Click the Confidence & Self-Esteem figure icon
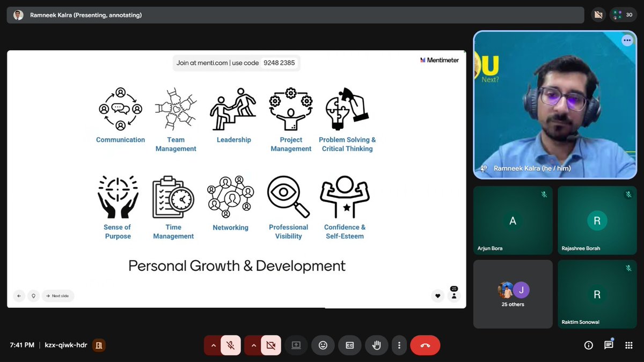 345,197
